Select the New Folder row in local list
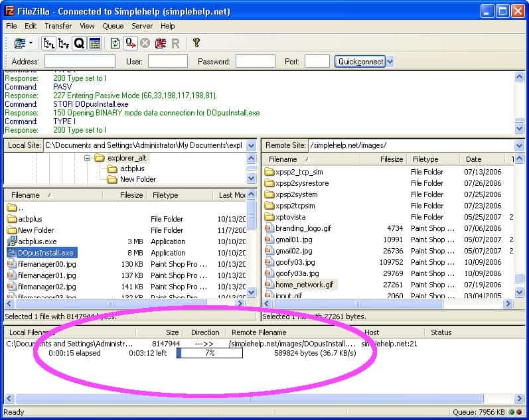529x420 pixels. [127, 230]
